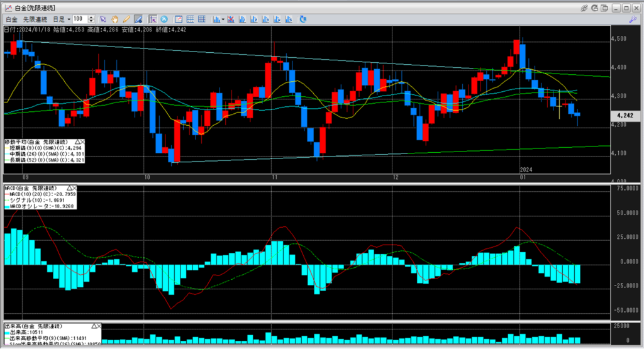Select indicator preset 1 icon

pos(242,19)
